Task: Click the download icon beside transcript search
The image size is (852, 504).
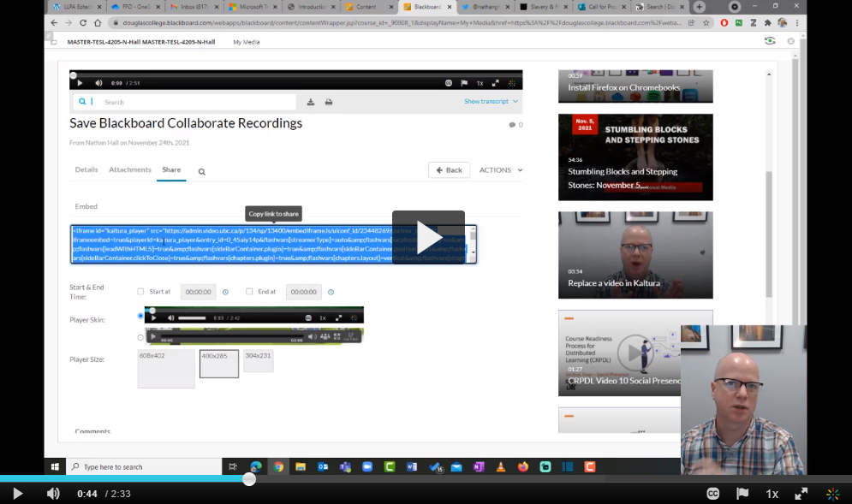Action: coord(311,102)
